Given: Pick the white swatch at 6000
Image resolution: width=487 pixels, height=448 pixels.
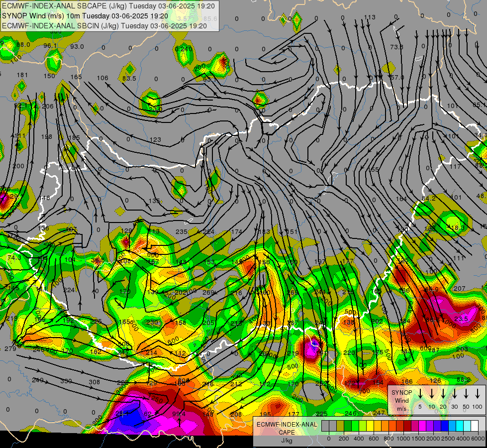Looking at the screenshot, I should [x=474, y=426].
